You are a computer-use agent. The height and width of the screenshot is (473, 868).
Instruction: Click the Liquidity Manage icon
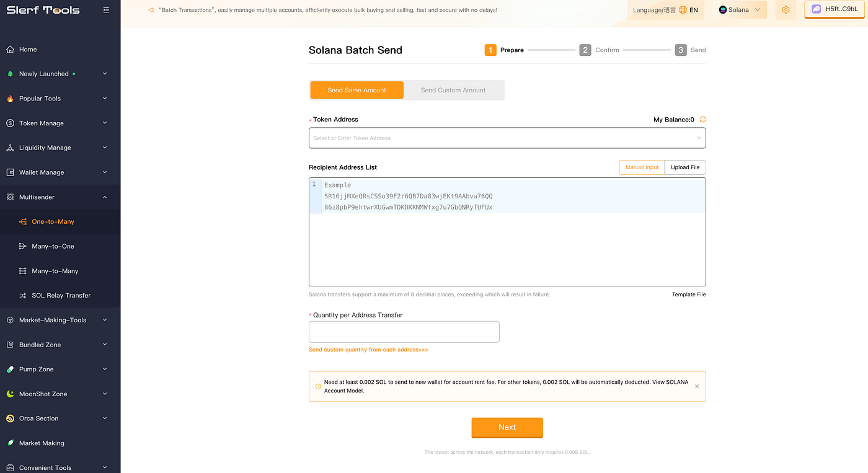click(10, 148)
